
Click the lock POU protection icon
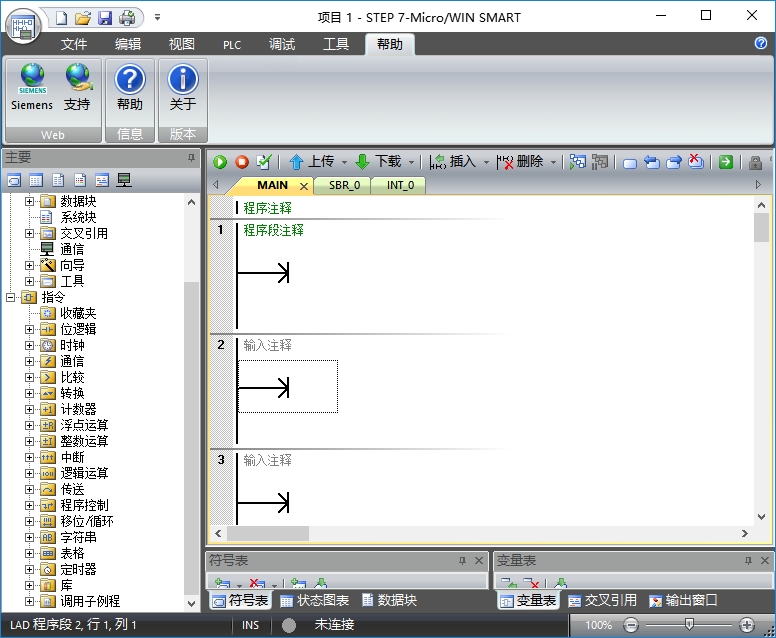click(x=755, y=162)
